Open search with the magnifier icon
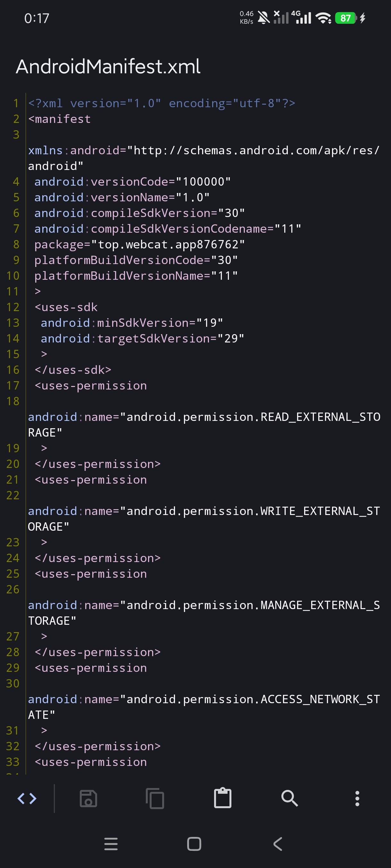This screenshot has width=391, height=868. click(x=289, y=798)
